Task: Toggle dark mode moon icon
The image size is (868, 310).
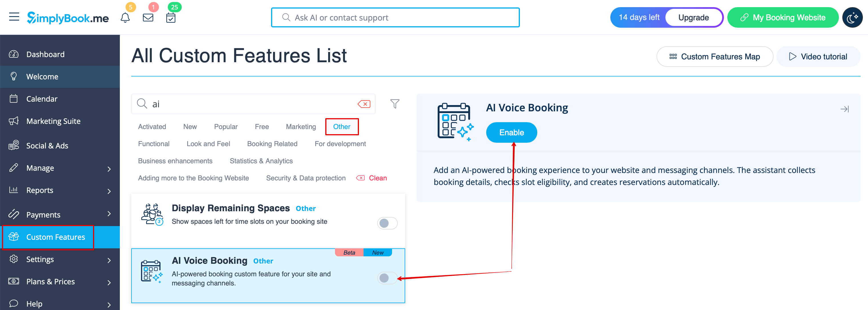Action: pos(852,17)
